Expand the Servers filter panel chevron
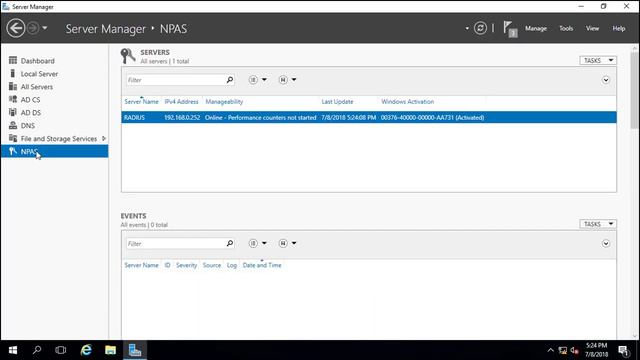640x360 pixels. (606, 80)
